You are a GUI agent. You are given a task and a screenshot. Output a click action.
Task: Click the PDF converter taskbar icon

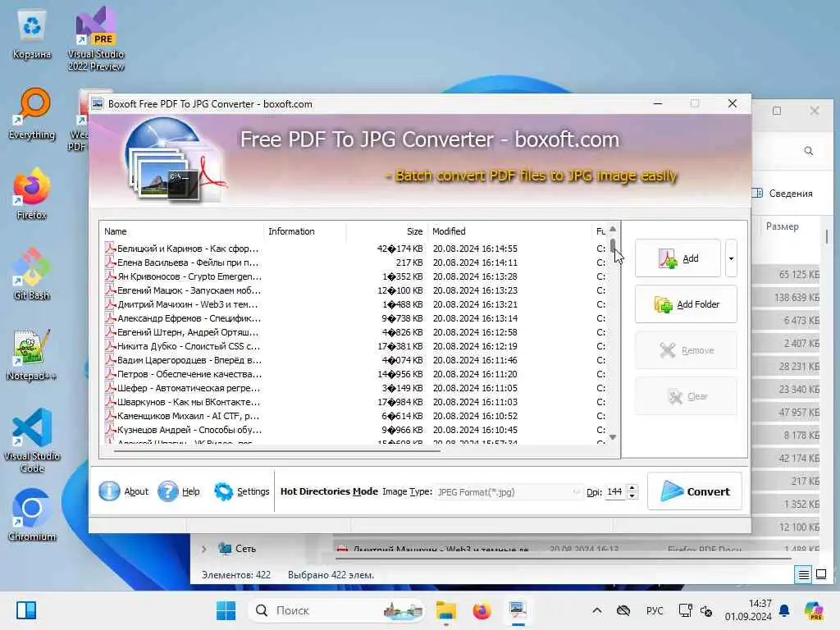pos(518,610)
